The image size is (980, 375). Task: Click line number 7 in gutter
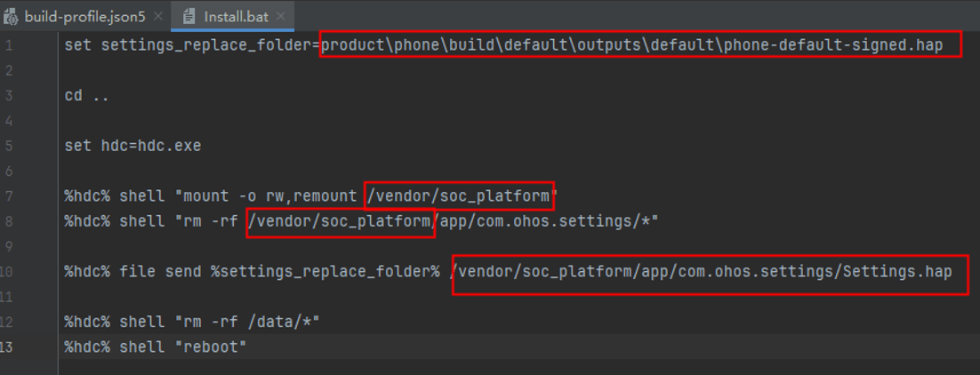pyautogui.click(x=8, y=196)
